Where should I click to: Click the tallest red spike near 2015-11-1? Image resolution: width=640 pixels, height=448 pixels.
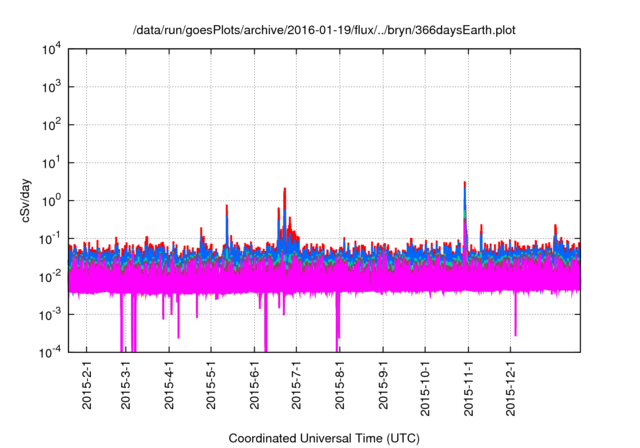click(x=465, y=186)
